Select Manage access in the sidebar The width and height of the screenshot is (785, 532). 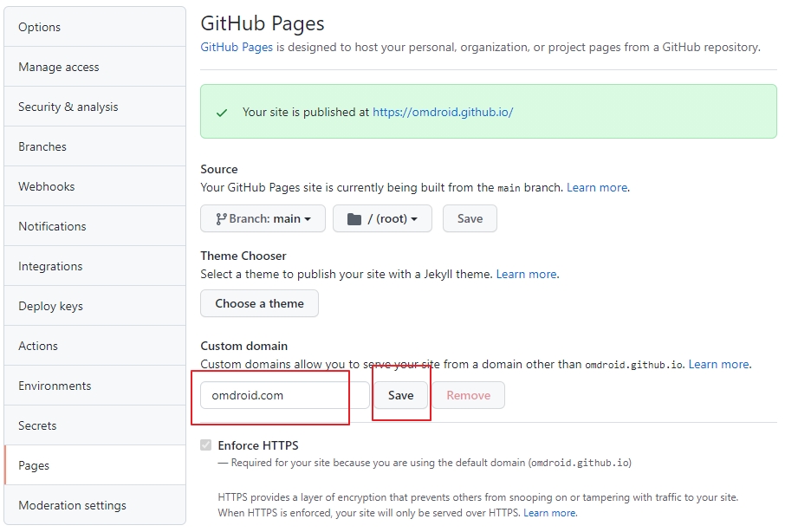95,67
